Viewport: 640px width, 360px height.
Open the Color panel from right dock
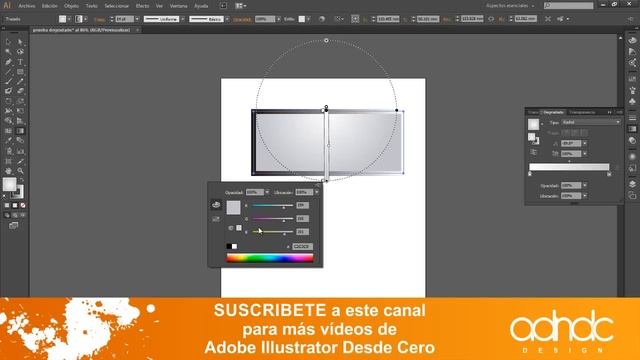pos(632,41)
